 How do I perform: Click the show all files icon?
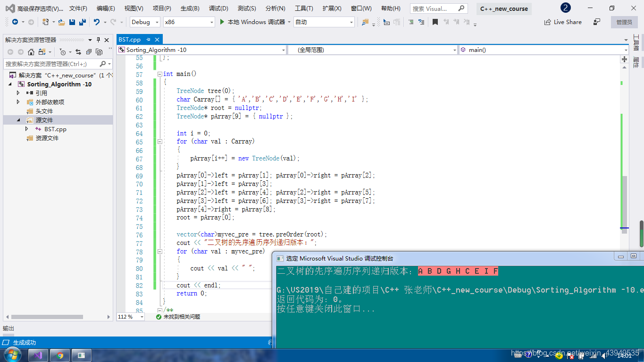(x=99, y=52)
